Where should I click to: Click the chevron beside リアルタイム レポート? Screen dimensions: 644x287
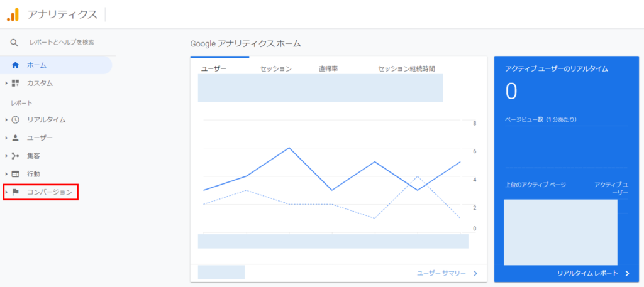point(627,273)
